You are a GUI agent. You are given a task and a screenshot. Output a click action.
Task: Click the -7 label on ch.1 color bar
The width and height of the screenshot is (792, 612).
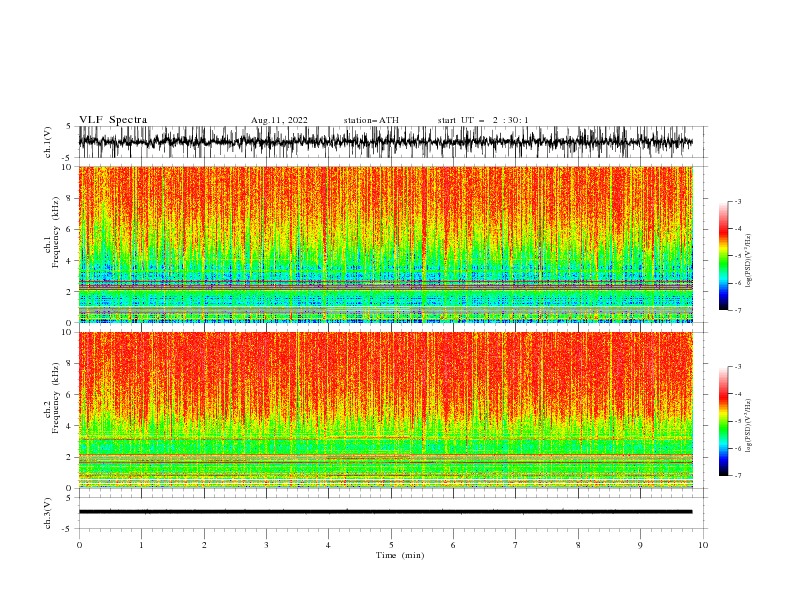click(x=737, y=310)
